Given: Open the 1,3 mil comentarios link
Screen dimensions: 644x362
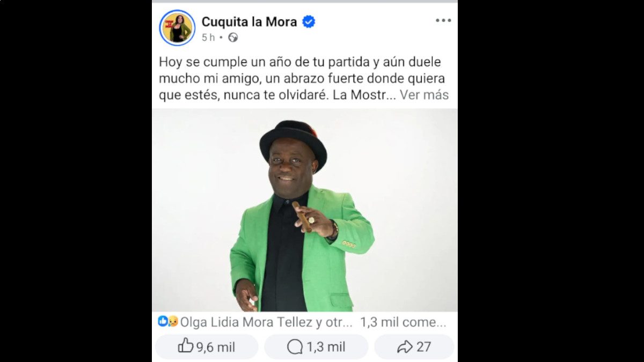Looking at the screenshot, I should point(403,322).
